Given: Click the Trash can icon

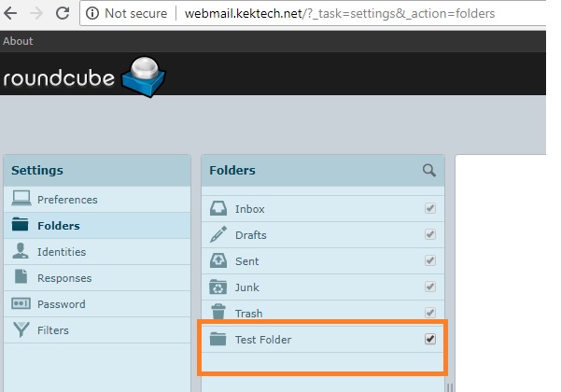Looking at the screenshot, I should coord(218,313).
